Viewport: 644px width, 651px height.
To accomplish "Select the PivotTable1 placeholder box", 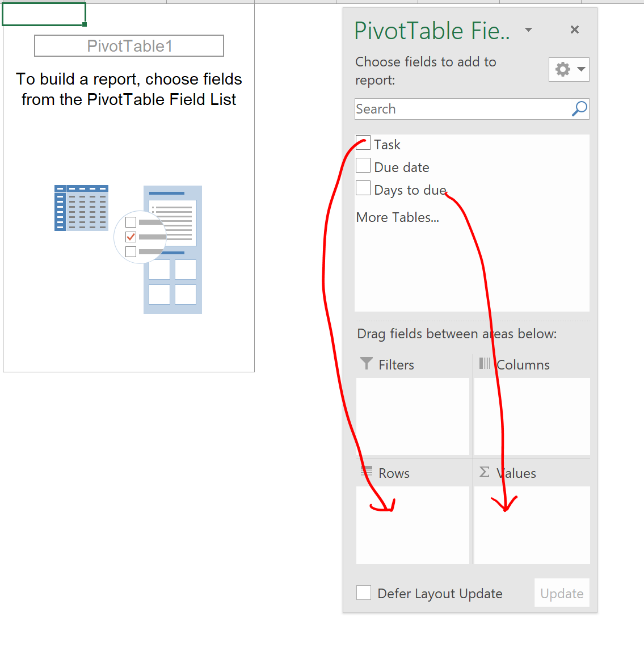I will pos(129,46).
